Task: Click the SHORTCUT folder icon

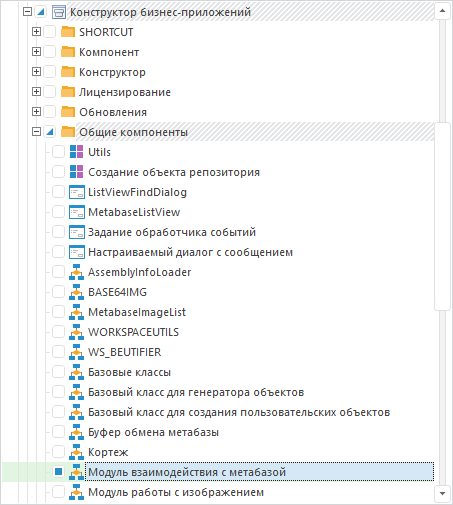Action: pyautogui.click(x=68, y=32)
